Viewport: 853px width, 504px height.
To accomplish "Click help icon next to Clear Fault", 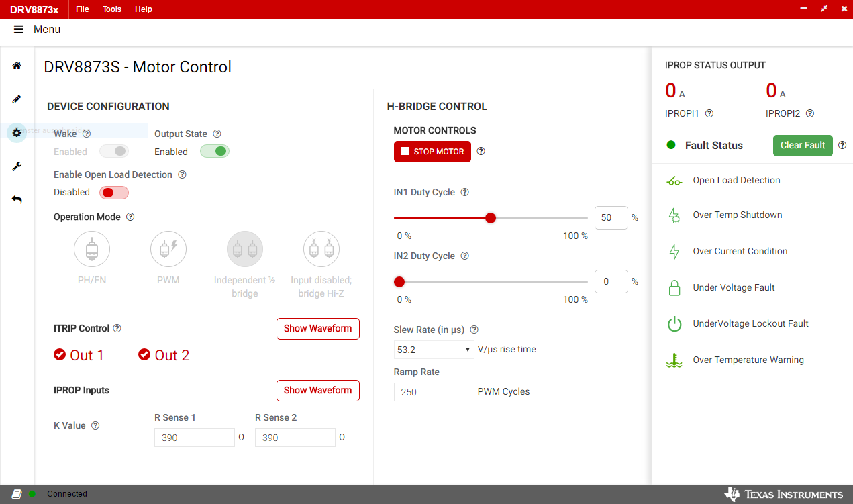I will click(842, 145).
